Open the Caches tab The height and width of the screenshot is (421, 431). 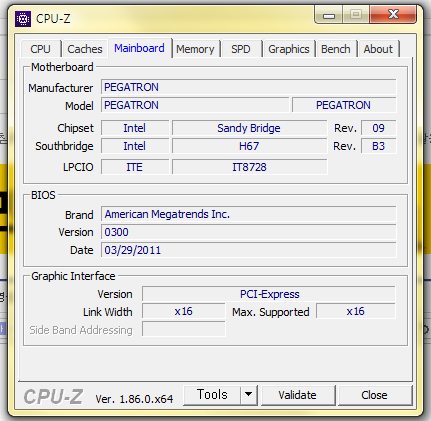pyautogui.click(x=85, y=49)
